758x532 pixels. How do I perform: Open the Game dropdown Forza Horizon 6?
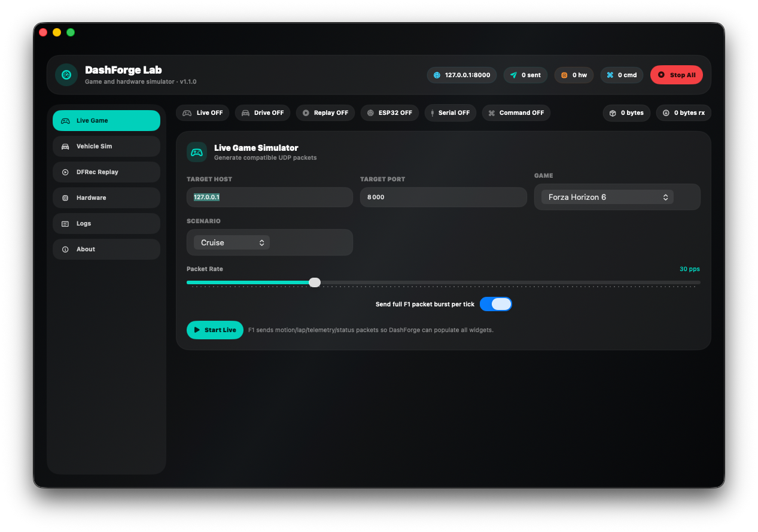coord(607,197)
